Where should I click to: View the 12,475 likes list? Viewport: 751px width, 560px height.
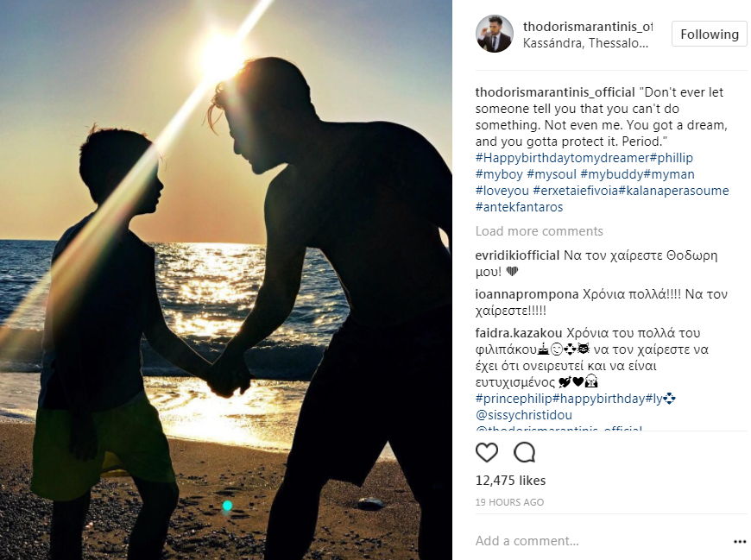pos(510,481)
